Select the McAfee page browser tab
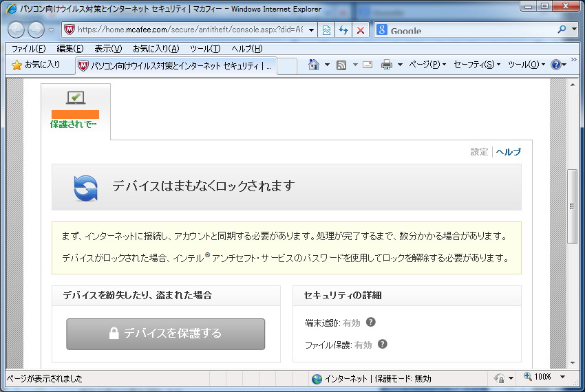 click(x=175, y=66)
